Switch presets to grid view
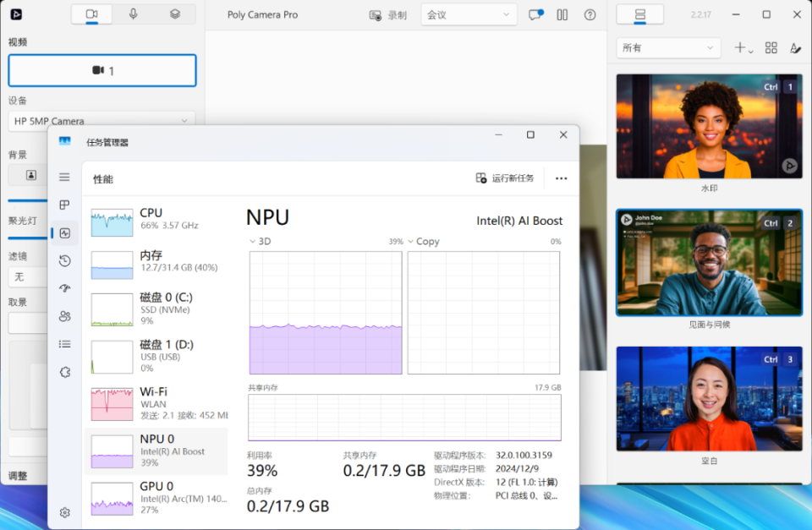Screen dimensions: 812x530 771,48
